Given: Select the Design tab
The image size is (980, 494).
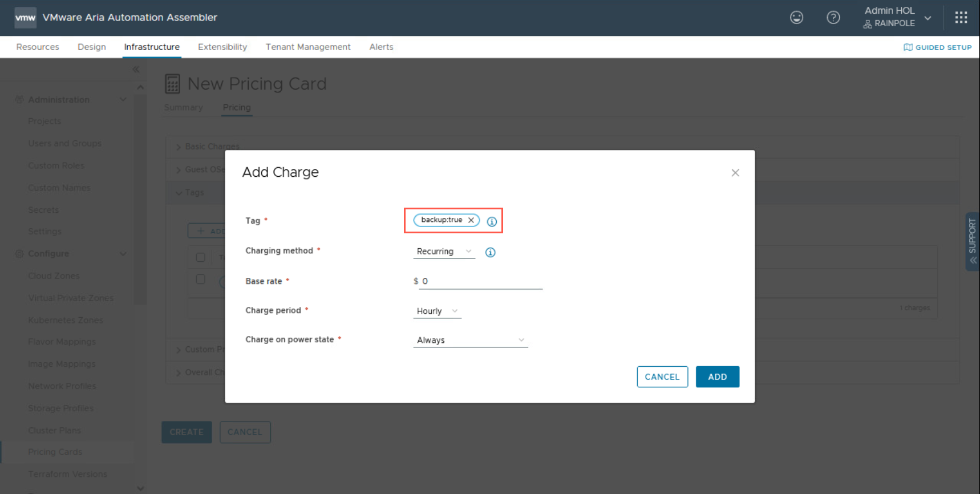Looking at the screenshot, I should pyautogui.click(x=91, y=47).
